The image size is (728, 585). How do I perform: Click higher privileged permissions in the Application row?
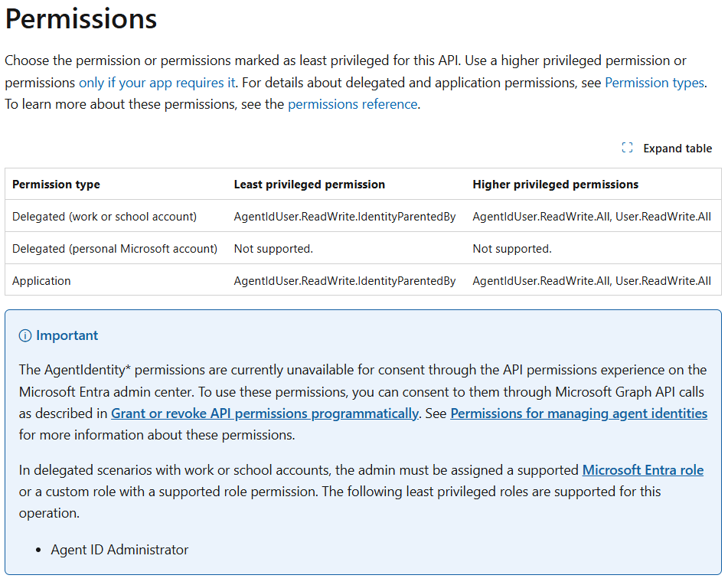591,281
